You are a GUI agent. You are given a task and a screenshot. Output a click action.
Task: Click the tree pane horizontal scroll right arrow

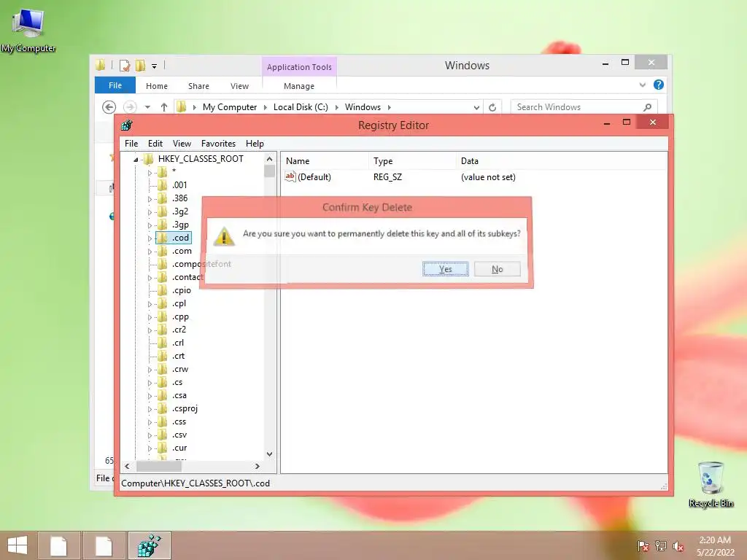(x=258, y=466)
